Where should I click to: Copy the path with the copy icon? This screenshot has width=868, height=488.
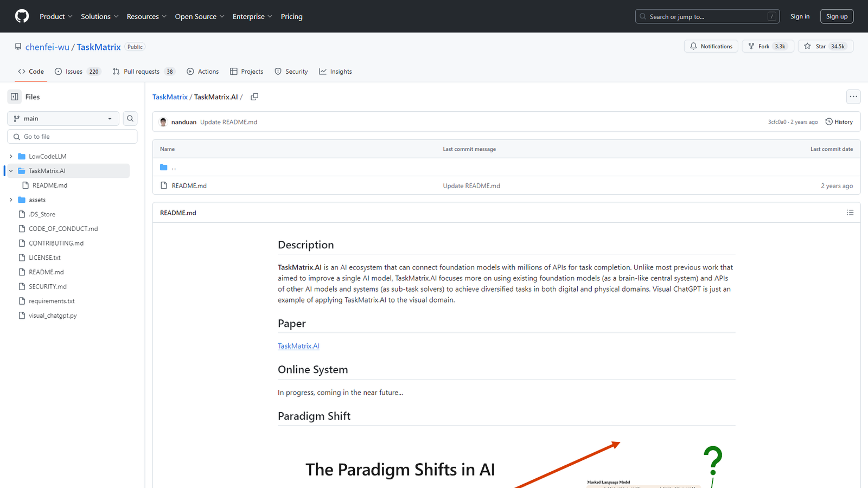click(254, 97)
